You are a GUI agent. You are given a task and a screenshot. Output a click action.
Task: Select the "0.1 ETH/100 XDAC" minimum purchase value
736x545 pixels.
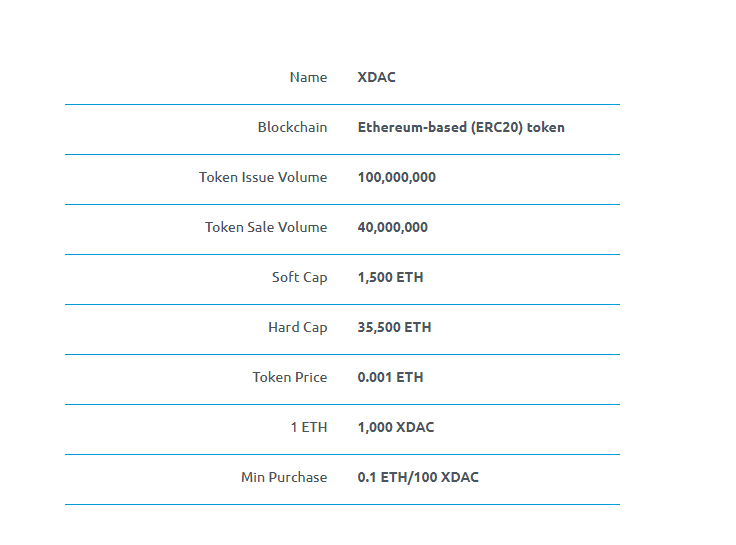coord(418,477)
